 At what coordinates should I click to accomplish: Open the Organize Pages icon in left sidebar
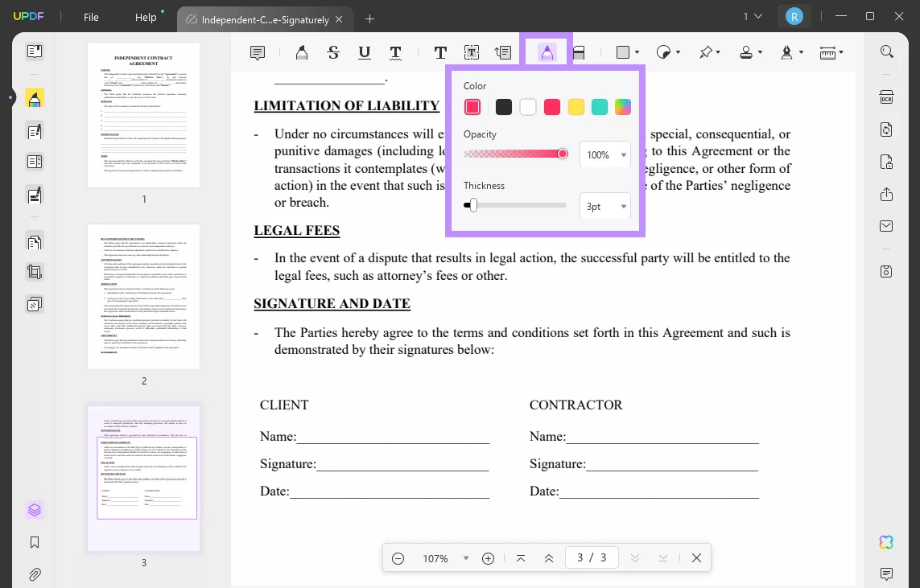(35, 241)
